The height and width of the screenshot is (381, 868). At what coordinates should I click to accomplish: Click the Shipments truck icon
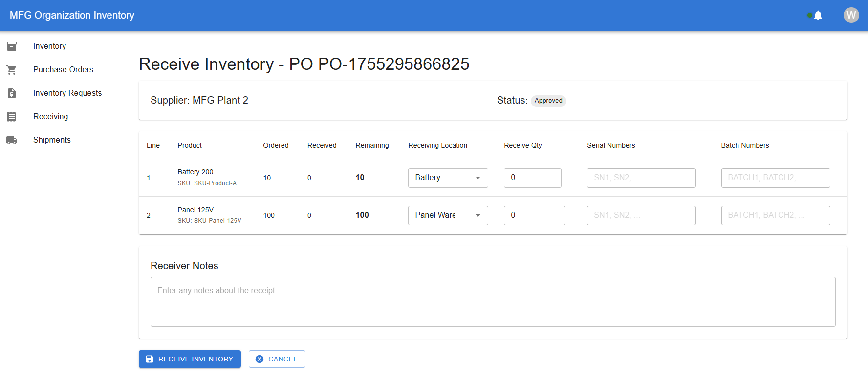pos(12,140)
